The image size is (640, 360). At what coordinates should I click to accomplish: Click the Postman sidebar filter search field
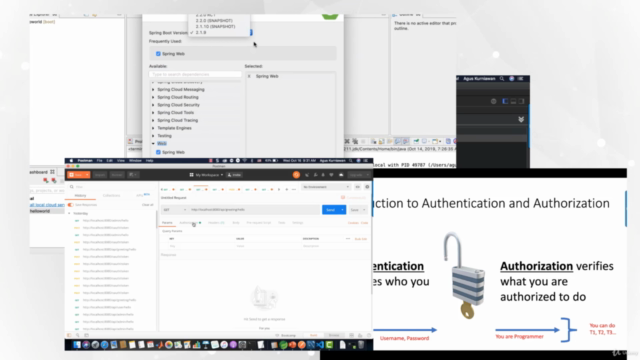[110, 187]
